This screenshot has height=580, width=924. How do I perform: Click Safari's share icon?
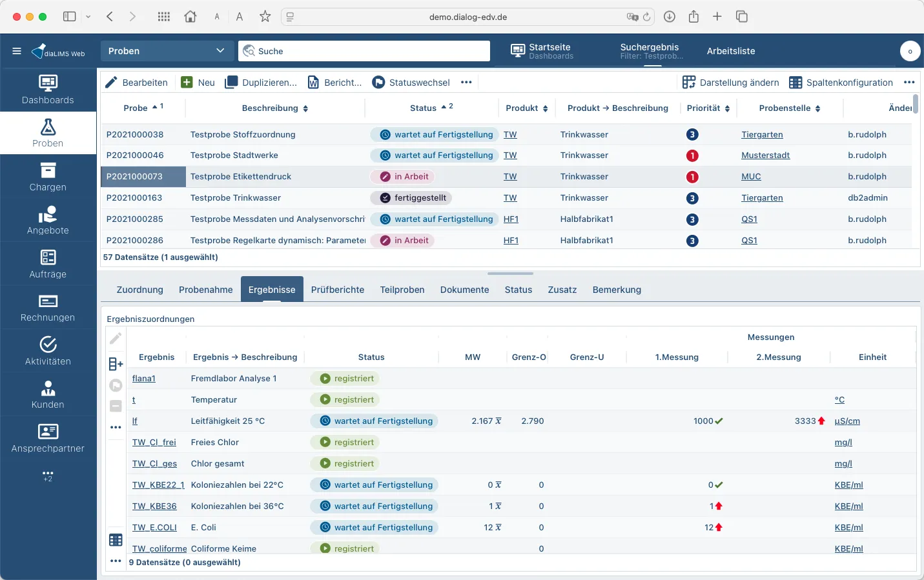pyautogui.click(x=693, y=17)
